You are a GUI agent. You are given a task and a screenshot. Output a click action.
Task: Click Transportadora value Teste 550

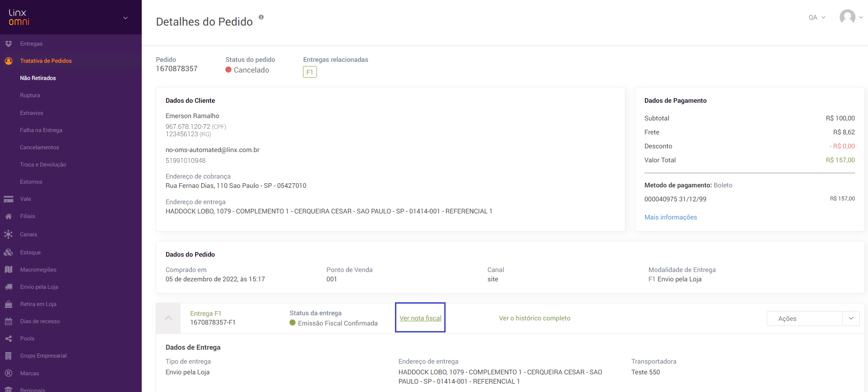click(645, 372)
